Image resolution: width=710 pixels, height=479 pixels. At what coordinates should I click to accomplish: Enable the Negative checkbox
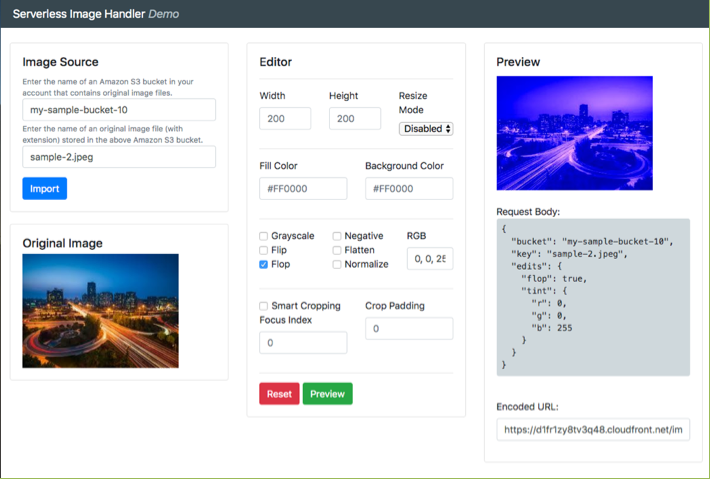pos(337,236)
